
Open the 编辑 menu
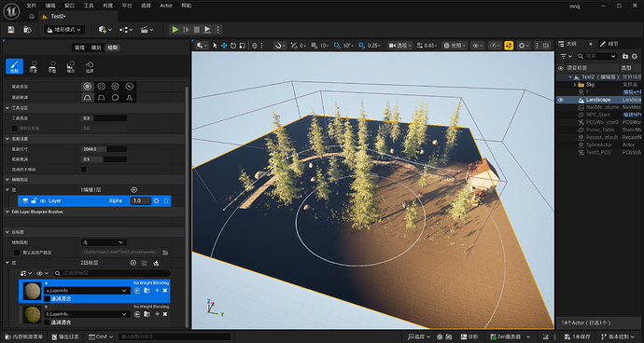(50, 6)
